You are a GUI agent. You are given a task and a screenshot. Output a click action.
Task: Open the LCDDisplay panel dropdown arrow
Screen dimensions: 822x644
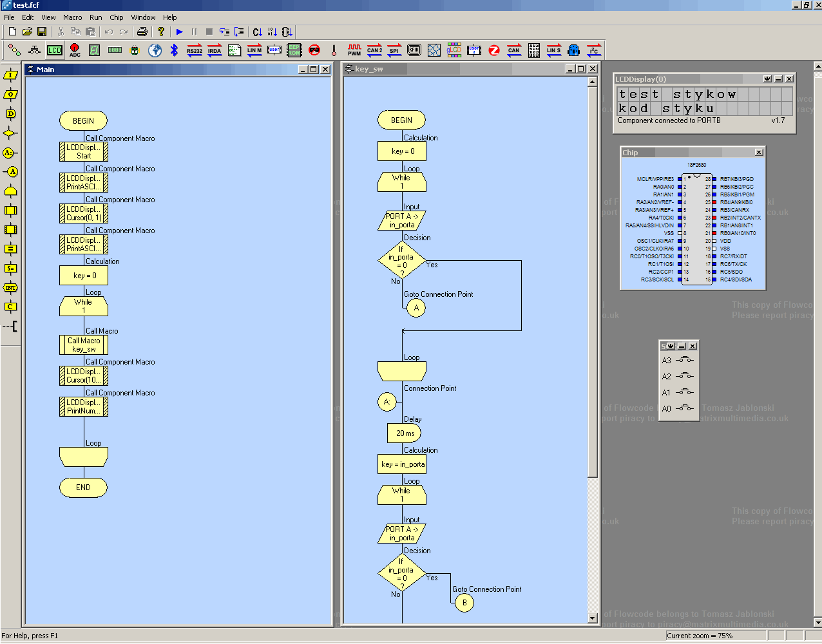click(x=767, y=79)
